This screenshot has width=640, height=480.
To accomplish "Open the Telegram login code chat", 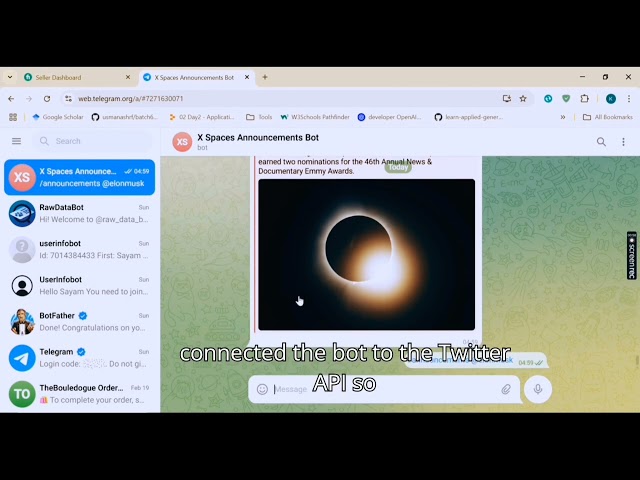I will coord(80,358).
